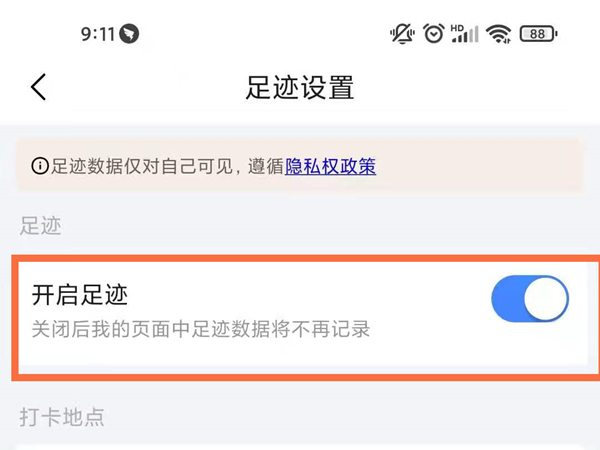Viewport: 600px width, 450px height.
Task: Tap the 关闭后我的页面中足迹数据将不再记录 description
Action: pyautogui.click(x=201, y=328)
